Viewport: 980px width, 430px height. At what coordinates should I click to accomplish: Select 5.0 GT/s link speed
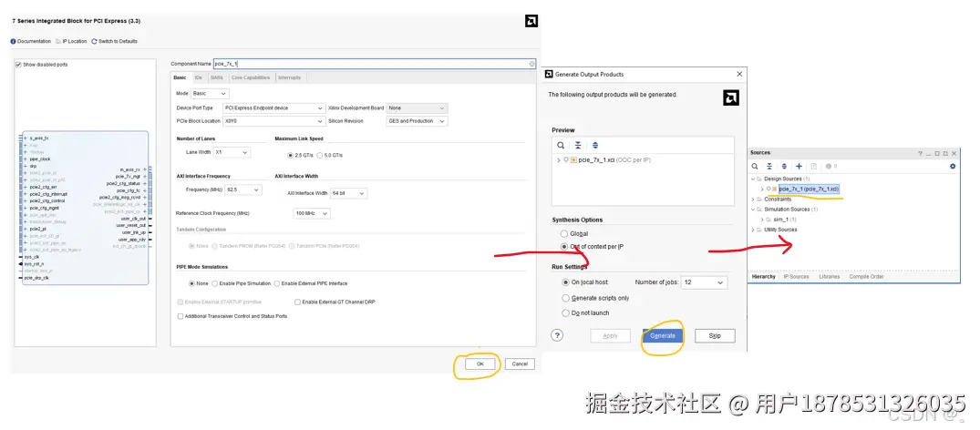(x=320, y=155)
